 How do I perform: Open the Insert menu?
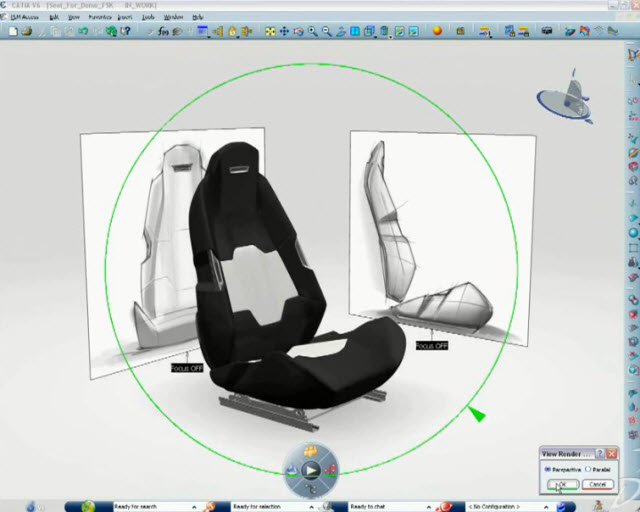(x=125, y=17)
